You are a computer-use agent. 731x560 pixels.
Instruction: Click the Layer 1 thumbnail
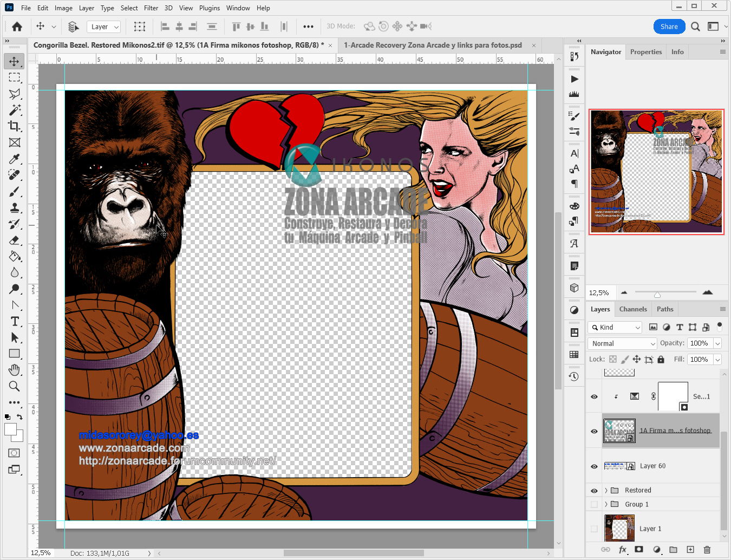pyautogui.click(x=619, y=529)
